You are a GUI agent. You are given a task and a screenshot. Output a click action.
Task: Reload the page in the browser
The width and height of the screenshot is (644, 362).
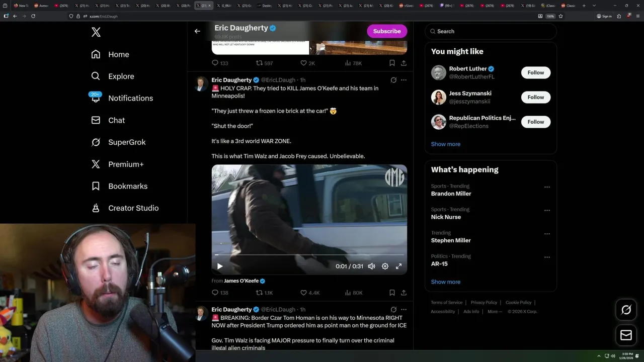pyautogui.click(x=33, y=16)
